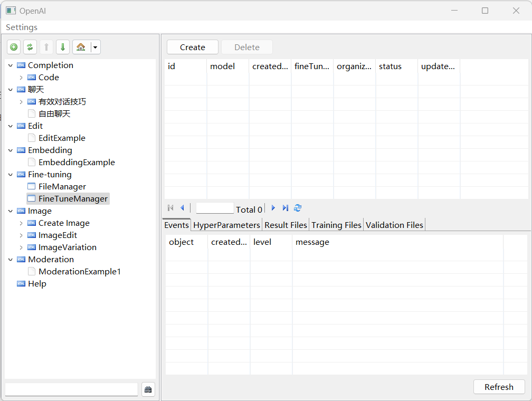Image resolution: width=532 pixels, height=401 pixels.
Task: Collapse the Fine-tuning tree branch
Action: coord(10,174)
